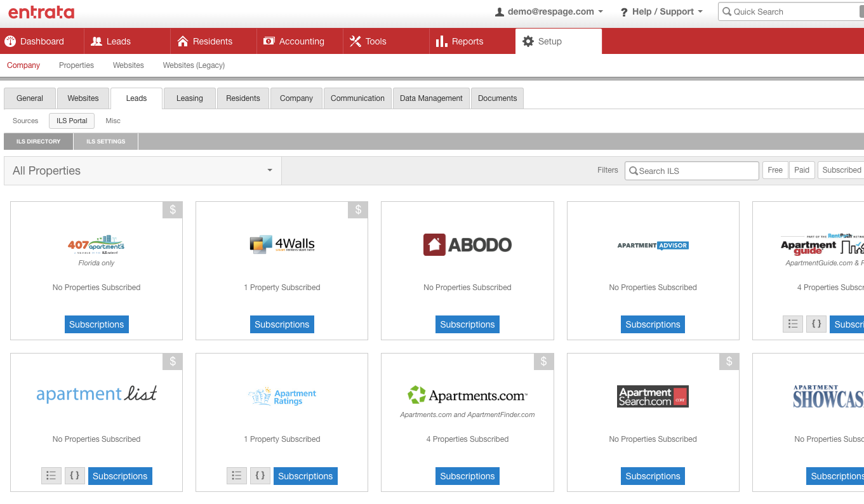Click the Reports bar chart icon
Image resolution: width=864 pixels, height=504 pixels.
pos(442,41)
